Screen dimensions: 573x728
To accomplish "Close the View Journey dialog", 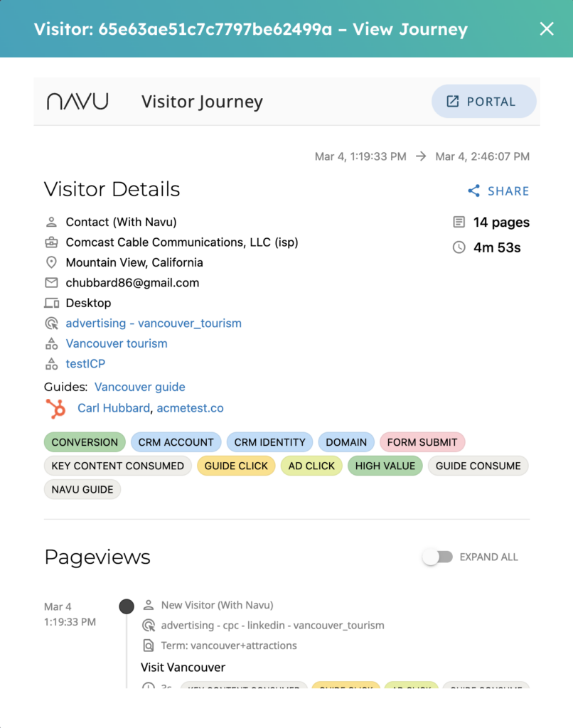I will [547, 29].
